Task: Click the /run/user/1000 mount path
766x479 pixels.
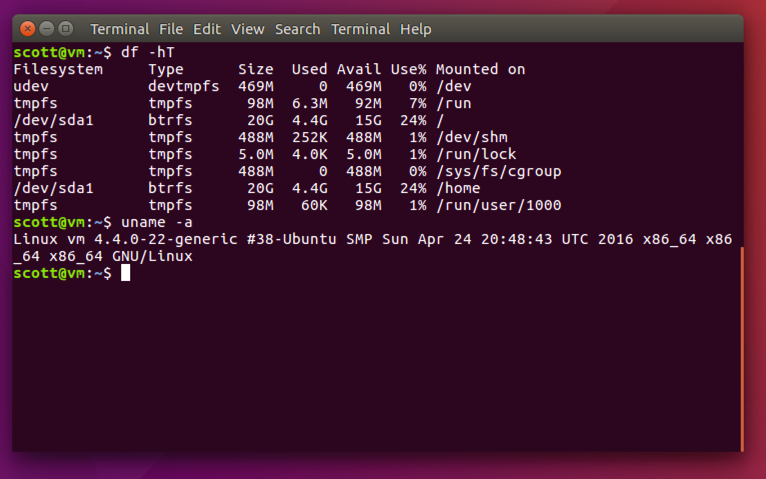Action: (x=499, y=205)
